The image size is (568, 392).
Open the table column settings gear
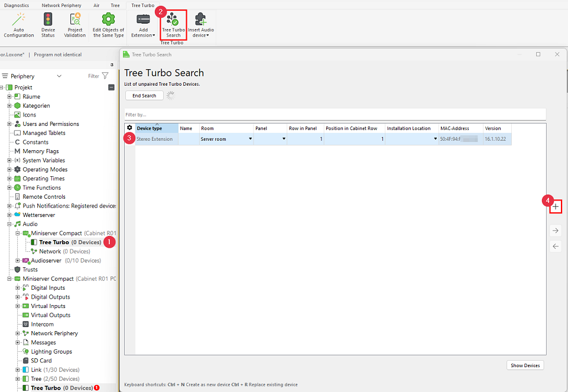pyautogui.click(x=129, y=128)
